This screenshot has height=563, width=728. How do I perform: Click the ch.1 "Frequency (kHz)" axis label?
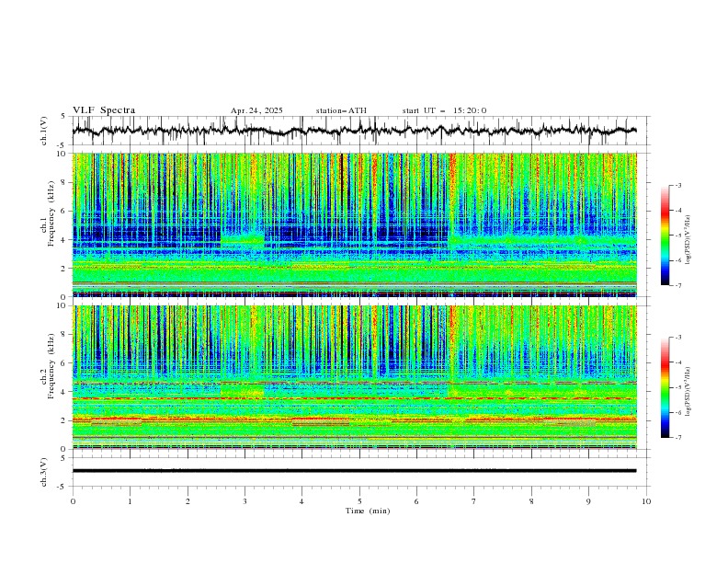tap(51, 214)
